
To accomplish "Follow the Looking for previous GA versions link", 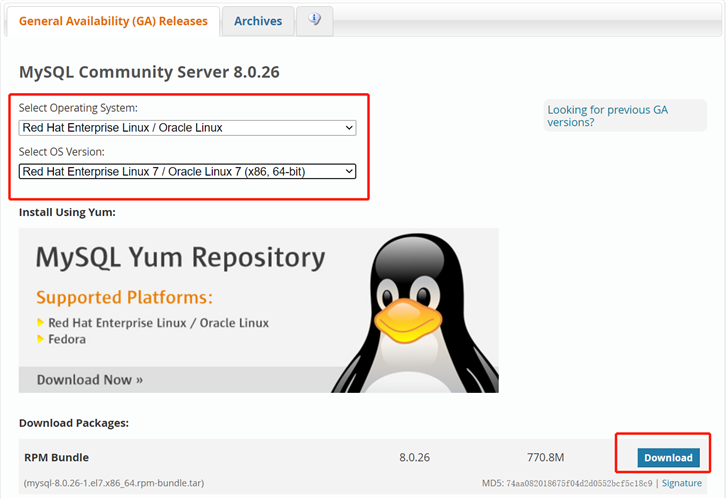I will coord(607,116).
